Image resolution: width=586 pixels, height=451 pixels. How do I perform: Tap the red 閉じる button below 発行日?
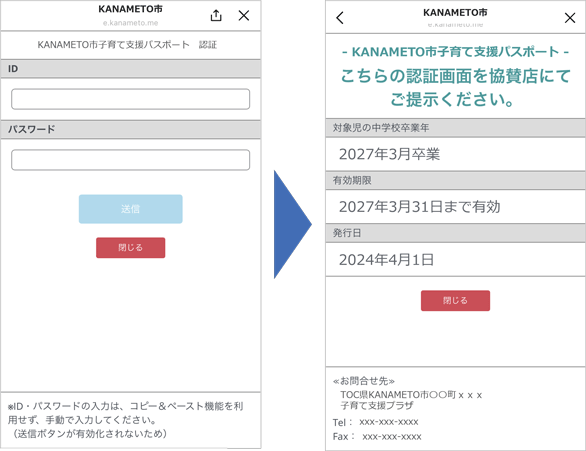coord(455,300)
